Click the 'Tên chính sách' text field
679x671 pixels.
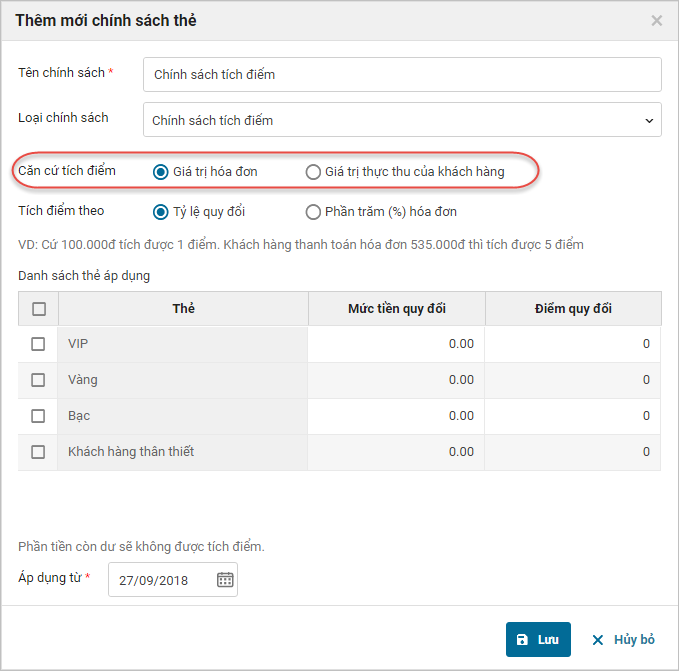(x=402, y=74)
